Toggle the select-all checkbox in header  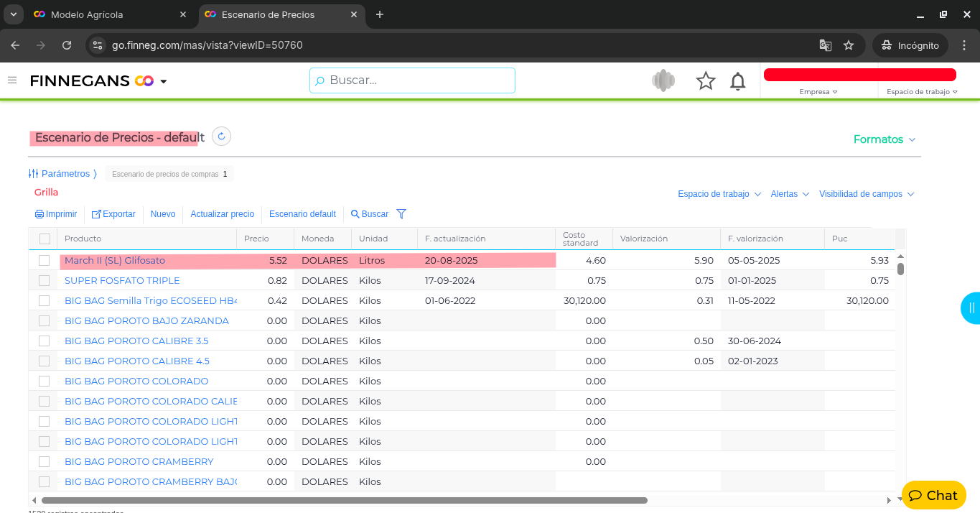point(45,239)
